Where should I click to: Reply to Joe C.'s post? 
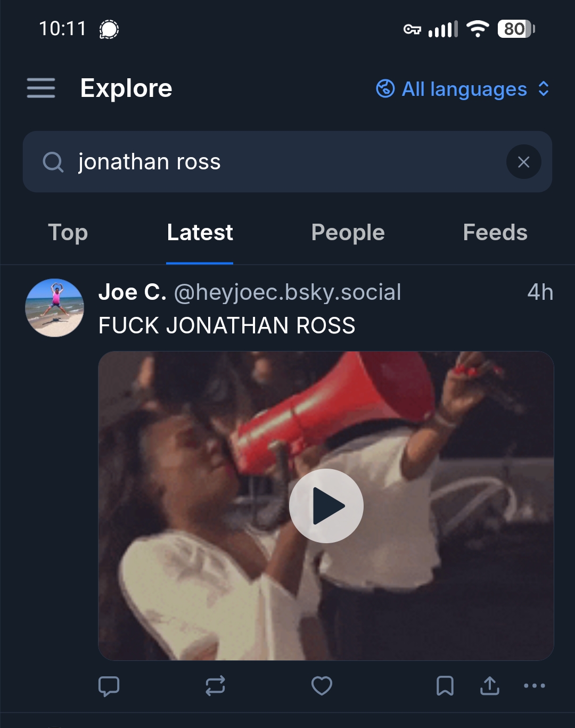pyautogui.click(x=109, y=686)
